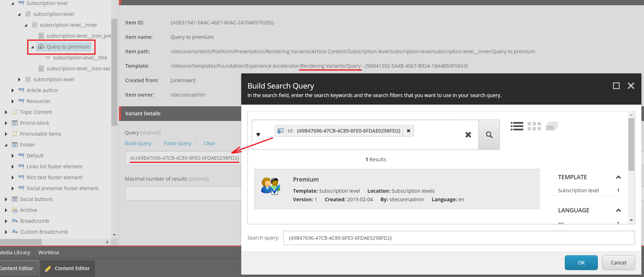Click into the Search query text field

(459, 238)
